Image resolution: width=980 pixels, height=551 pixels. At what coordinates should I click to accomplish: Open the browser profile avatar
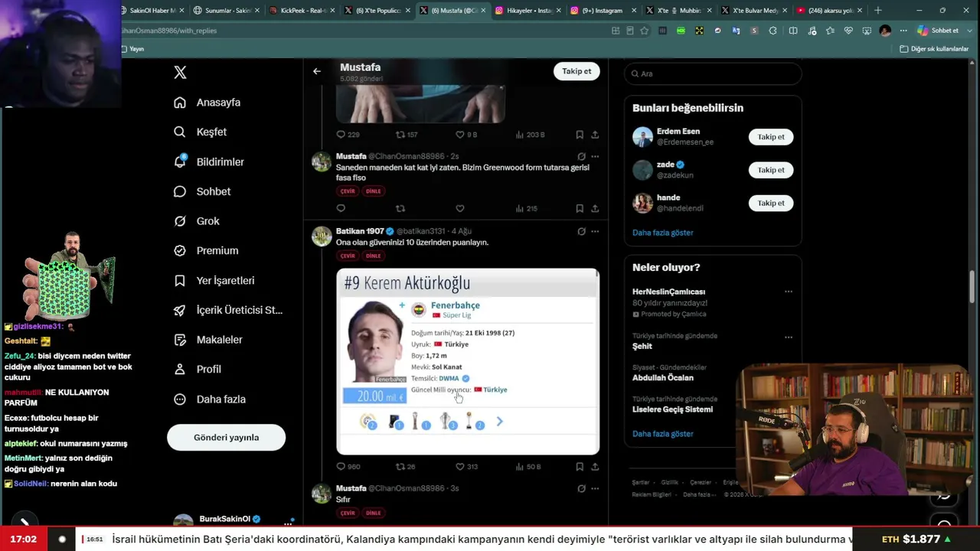[885, 31]
